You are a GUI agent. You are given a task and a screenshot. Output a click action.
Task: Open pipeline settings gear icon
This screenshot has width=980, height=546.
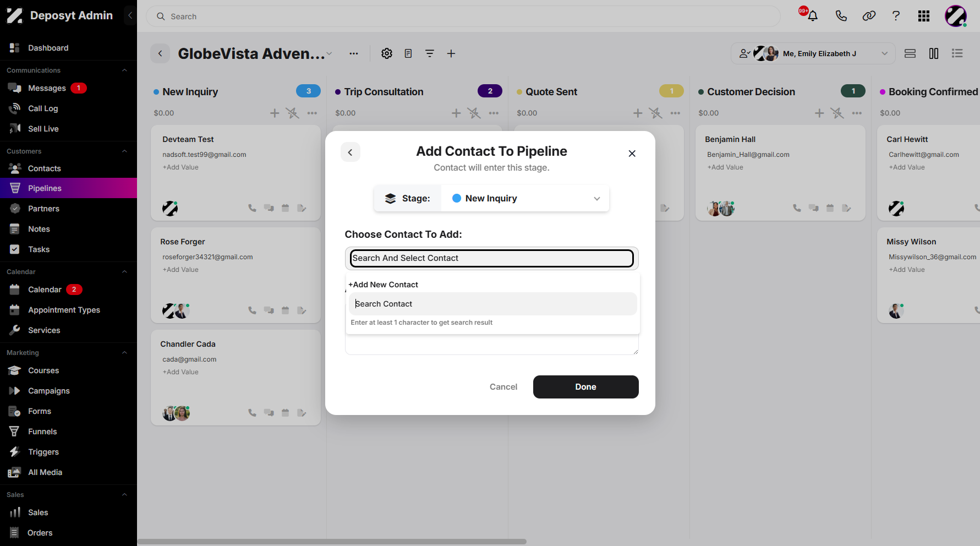[x=387, y=53]
